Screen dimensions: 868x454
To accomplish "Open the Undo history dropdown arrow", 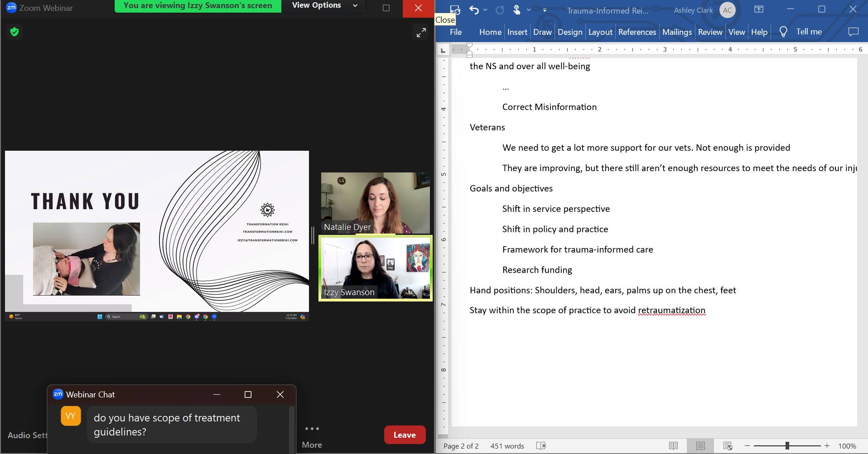I will [x=486, y=10].
